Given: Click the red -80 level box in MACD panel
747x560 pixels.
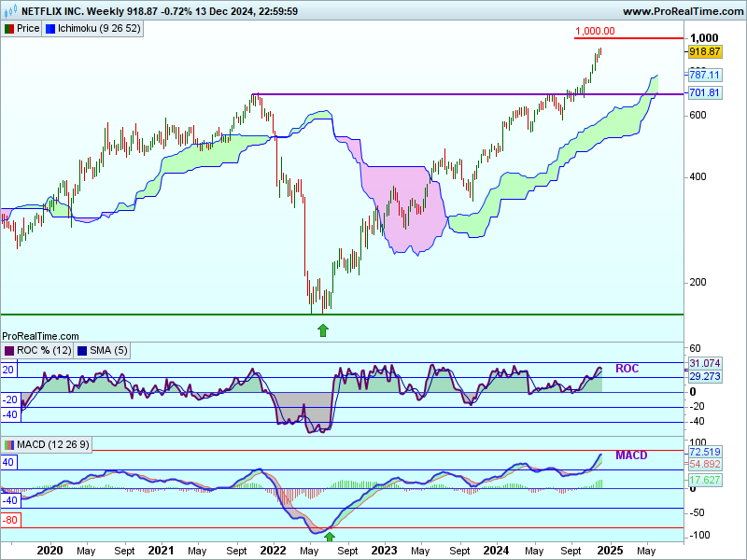Looking at the screenshot, I should [10, 520].
